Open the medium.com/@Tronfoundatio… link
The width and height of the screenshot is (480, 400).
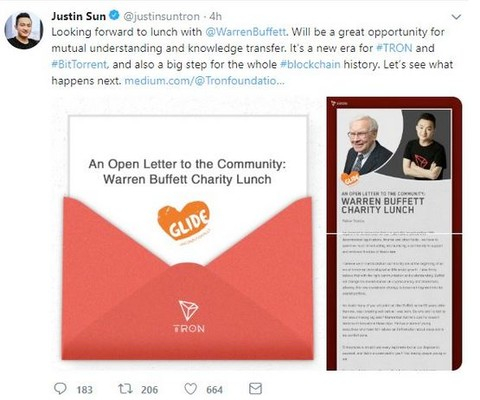tap(204, 80)
